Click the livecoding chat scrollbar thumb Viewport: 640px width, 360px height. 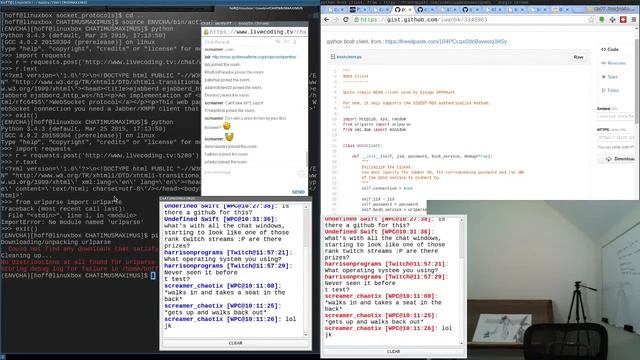307,159
